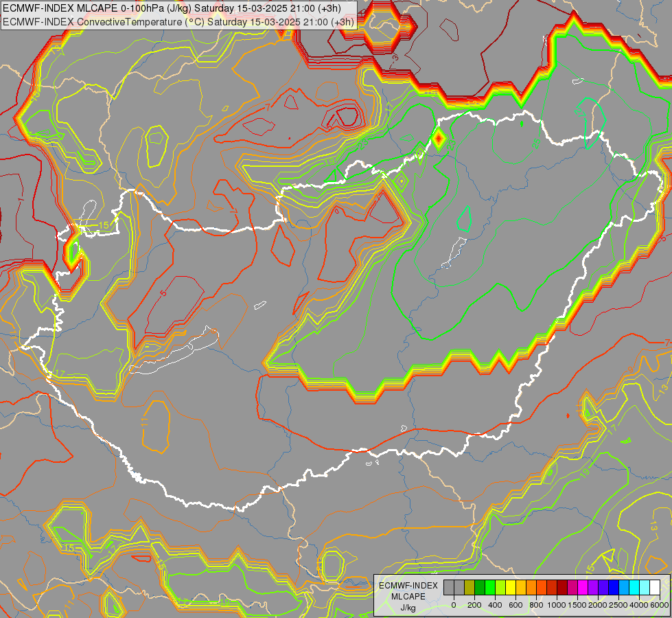Screen dimensions: 672x618
Task: Click the ECMWF-INDEX label inside the legend box
Action: [x=408, y=586]
